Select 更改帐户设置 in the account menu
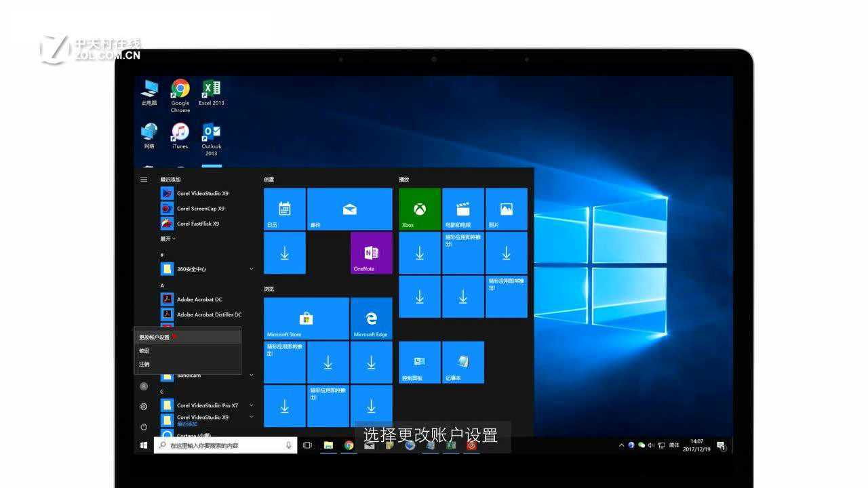The height and width of the screenshot is (488, 868). (x=187, y=337)
